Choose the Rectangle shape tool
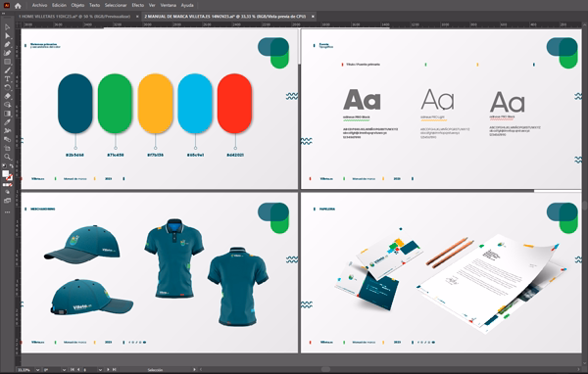The height and width of the screenshot is (374, 588). [8, 62]
